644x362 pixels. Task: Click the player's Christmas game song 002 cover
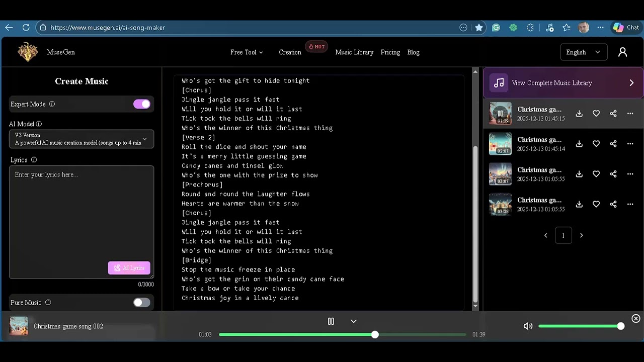(19, 326)
